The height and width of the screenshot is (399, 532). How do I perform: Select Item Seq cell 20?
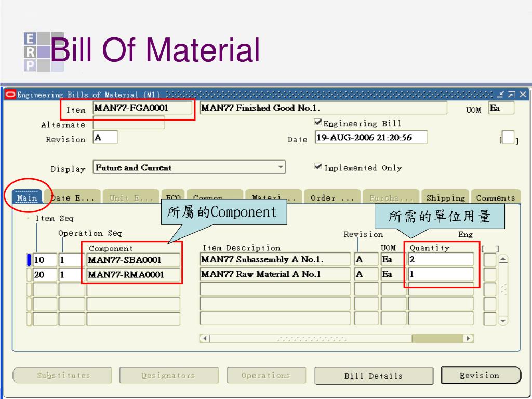(45, 274)
